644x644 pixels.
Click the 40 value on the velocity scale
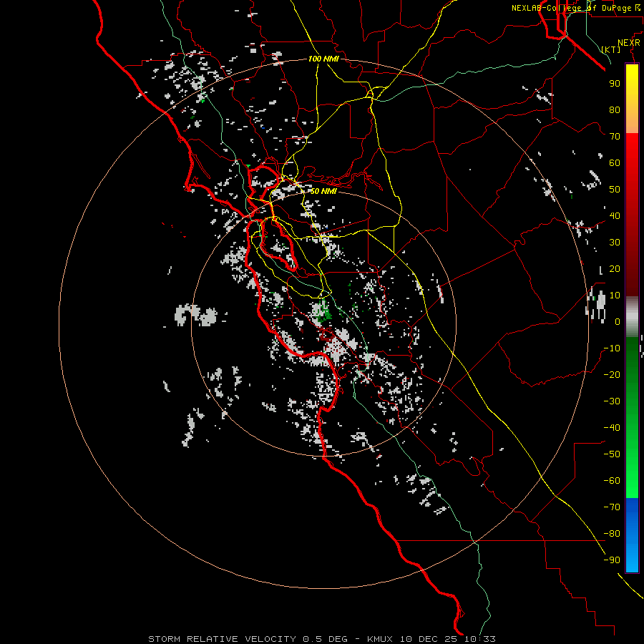[x=615, y=215]
